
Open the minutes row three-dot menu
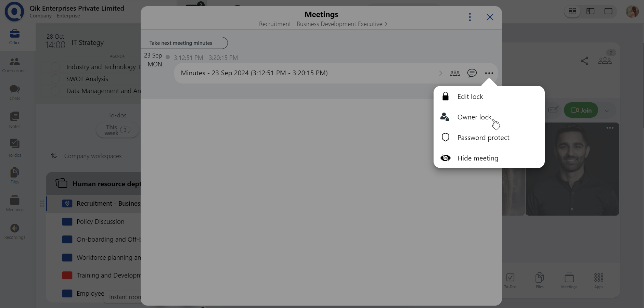(489, 73)
